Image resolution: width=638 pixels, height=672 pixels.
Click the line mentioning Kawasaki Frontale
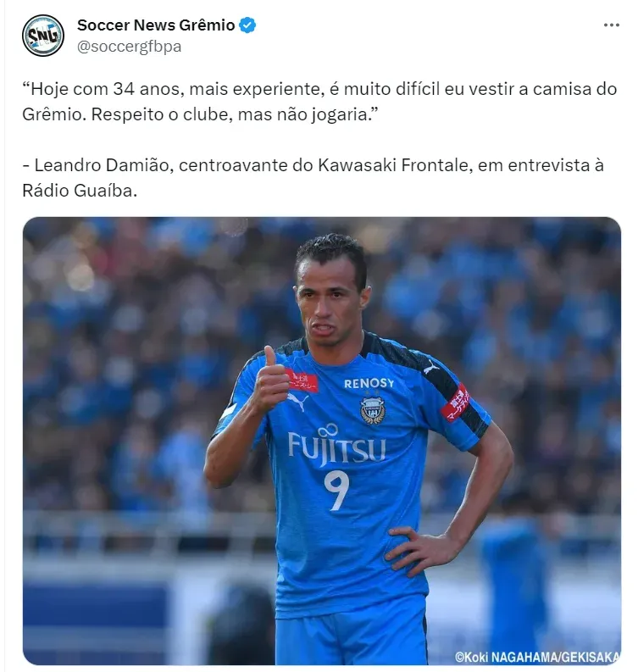point(313,165)
